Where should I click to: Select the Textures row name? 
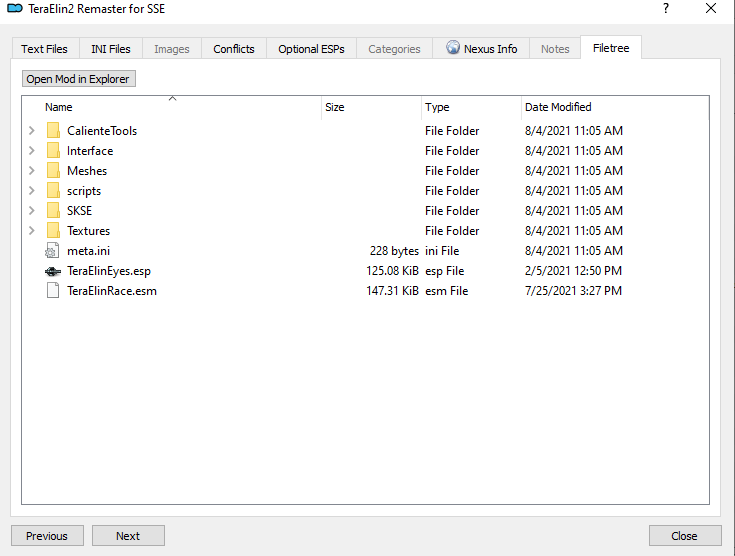(88, 231)
